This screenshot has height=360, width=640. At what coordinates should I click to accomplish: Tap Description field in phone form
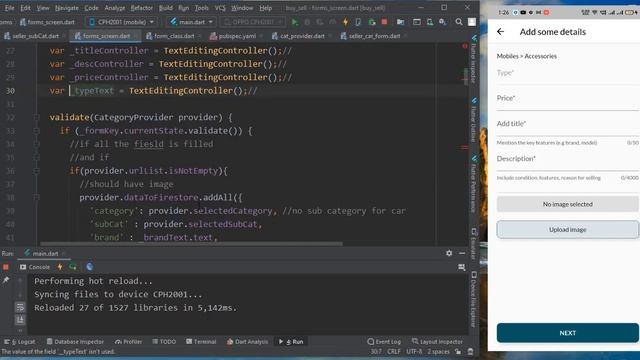click(x=567, y=161)
